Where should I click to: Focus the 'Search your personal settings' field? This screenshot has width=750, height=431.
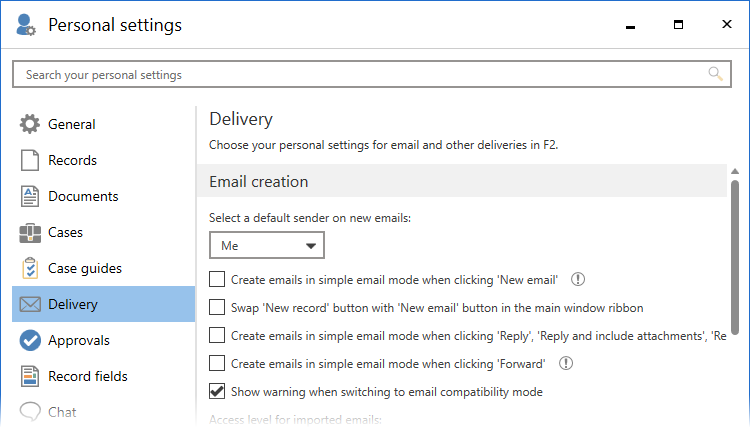coord(360,74)
